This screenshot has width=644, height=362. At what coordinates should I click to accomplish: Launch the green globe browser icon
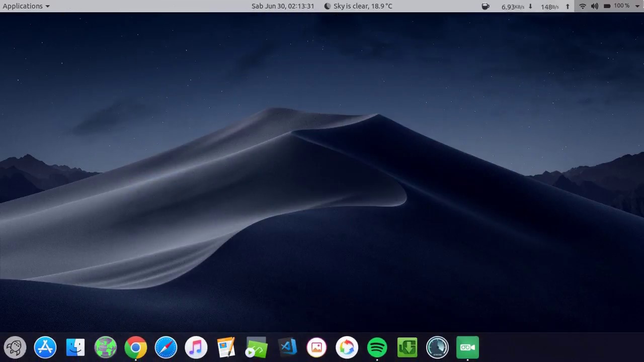(106, 347)
